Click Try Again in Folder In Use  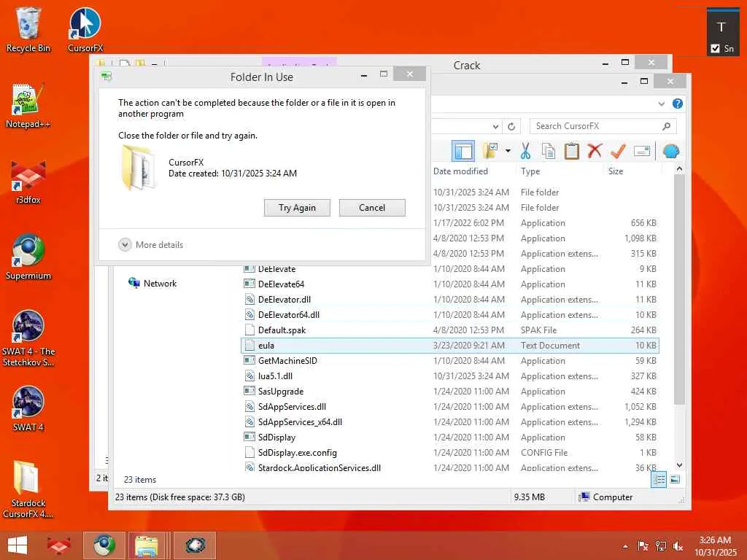[x=297, y=208]
